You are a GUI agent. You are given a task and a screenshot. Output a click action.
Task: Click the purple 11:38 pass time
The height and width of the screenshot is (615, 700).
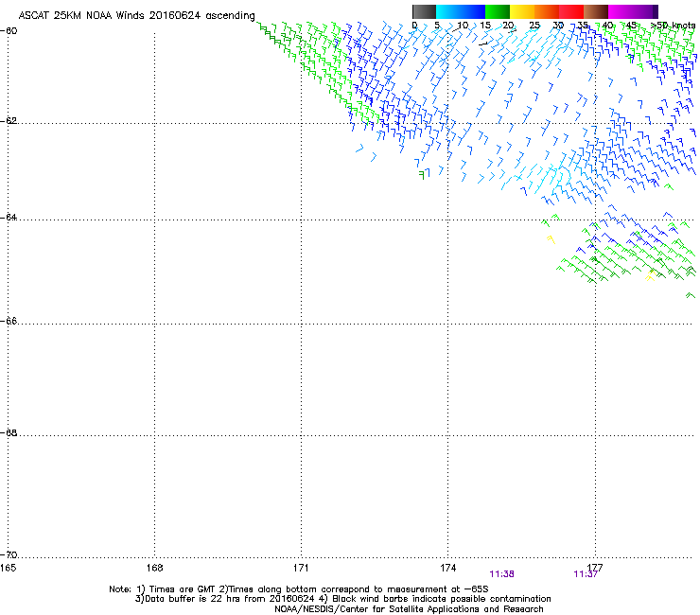coord(501,574)
